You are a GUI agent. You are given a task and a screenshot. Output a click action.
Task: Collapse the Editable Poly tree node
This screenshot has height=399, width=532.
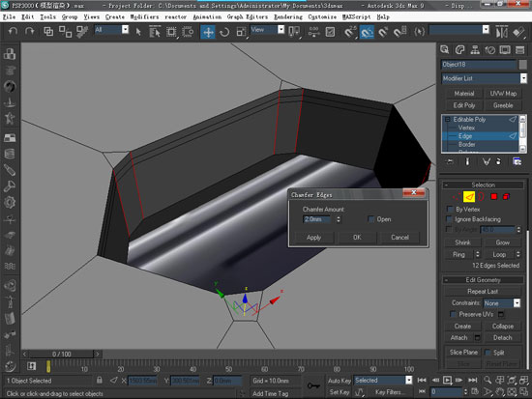coord(447,120)
